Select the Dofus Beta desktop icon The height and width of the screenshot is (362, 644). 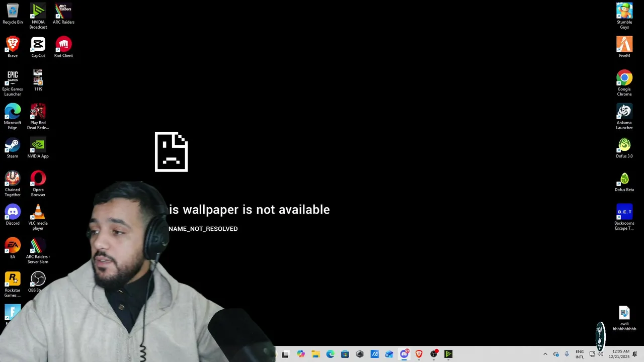click(624, 182)
